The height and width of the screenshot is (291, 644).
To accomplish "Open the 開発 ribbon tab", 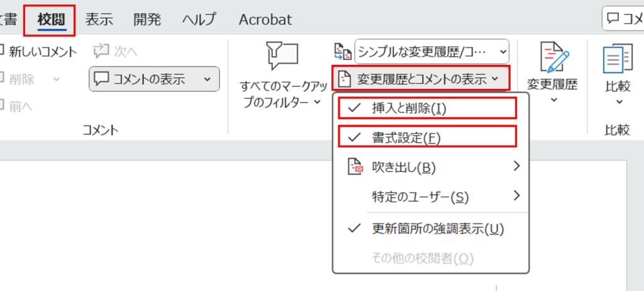I will coord(147,20).
